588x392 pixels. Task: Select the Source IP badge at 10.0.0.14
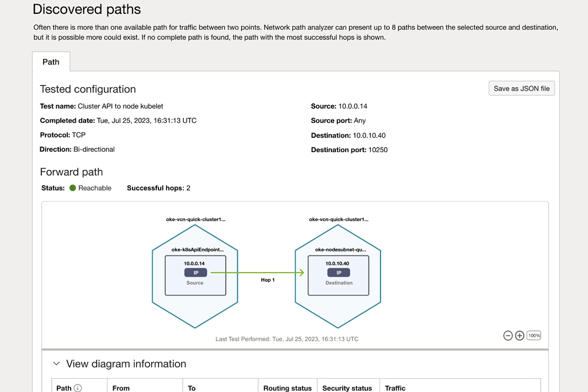[195, 273]
